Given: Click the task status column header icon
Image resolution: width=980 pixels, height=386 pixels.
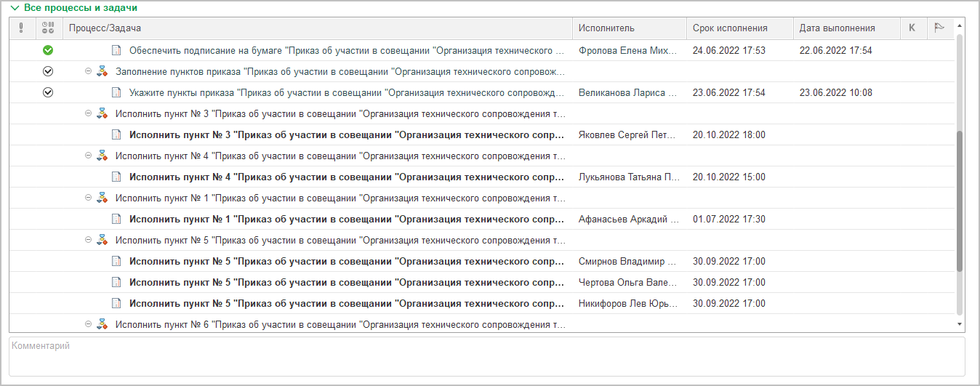Looking at the screenshot, I should point(48,28).
